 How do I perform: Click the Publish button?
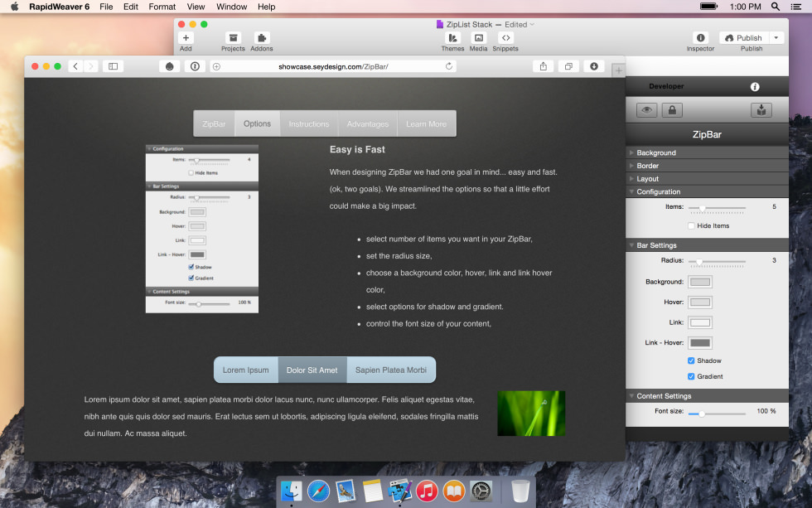point(744,38)
